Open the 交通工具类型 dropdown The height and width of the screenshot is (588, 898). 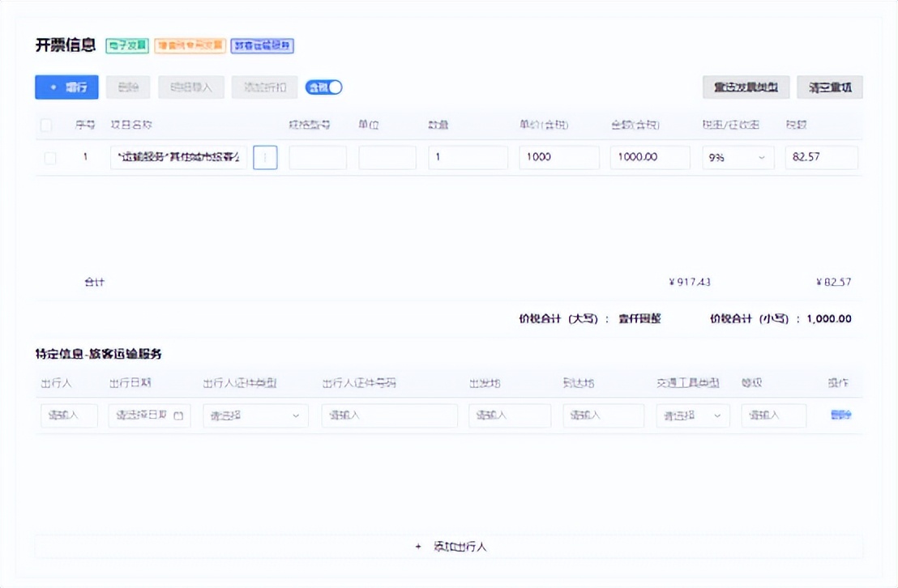tap(692, 415)
